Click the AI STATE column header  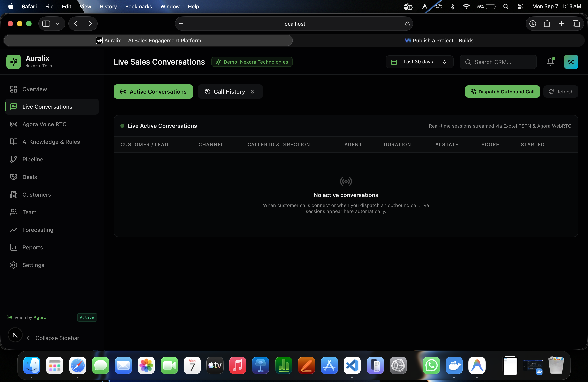(x=447, y=145)
